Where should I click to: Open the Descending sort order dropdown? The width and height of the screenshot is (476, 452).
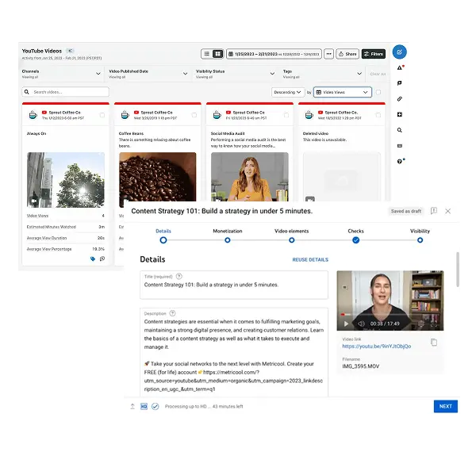click(x=287, y=92)
